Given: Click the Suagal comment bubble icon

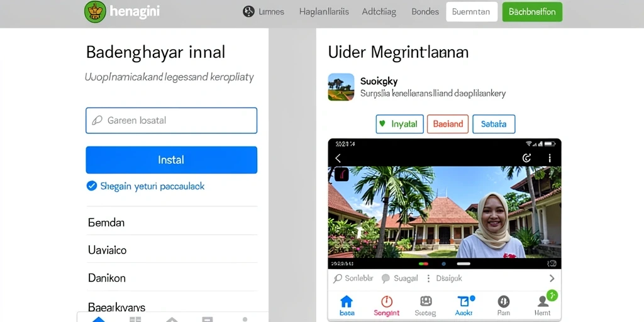Looking at the screenshot, I should [386, 279].
